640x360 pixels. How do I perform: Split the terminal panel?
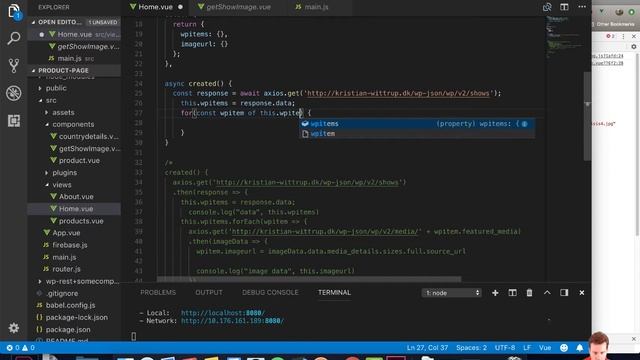[512, 293]
